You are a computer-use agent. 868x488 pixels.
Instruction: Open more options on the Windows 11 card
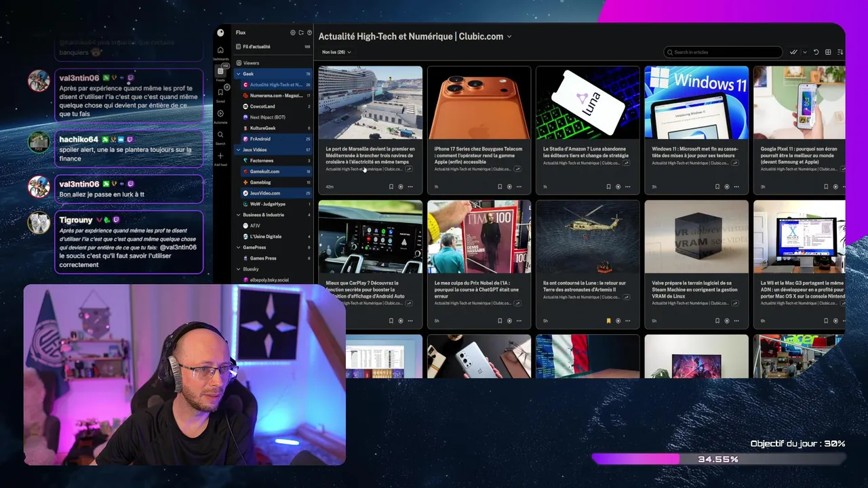click(736, 186)
